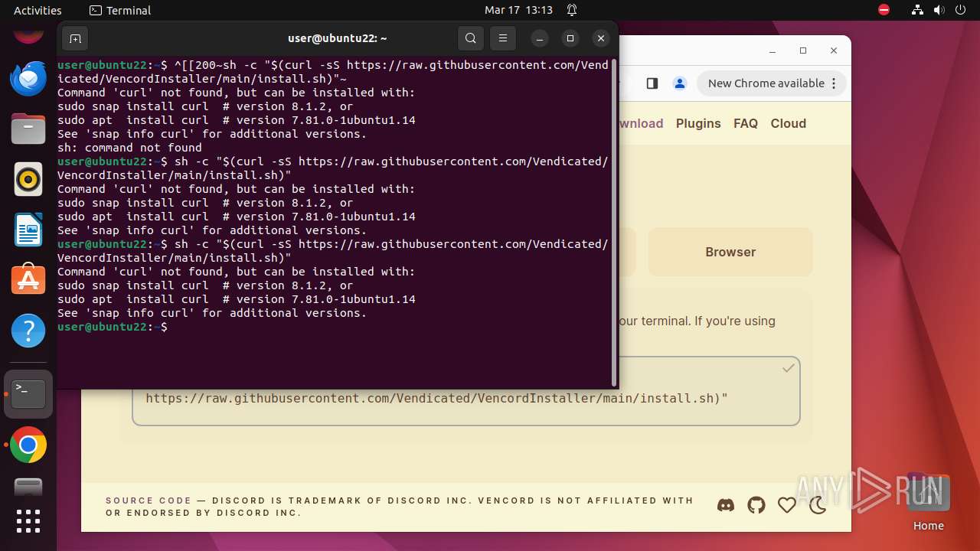Open the FAQ page
980x551 pixels.
click(746, 123)
